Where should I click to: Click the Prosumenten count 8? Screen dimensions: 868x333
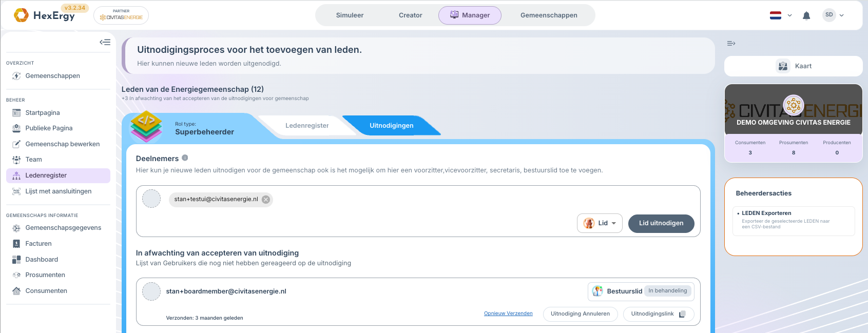[x=794, y=153]
